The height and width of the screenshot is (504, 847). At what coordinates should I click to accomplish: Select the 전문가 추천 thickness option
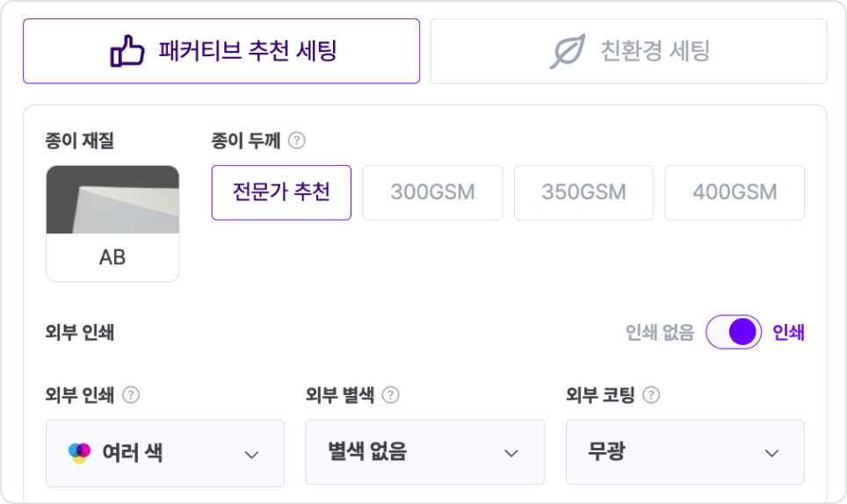281,192
